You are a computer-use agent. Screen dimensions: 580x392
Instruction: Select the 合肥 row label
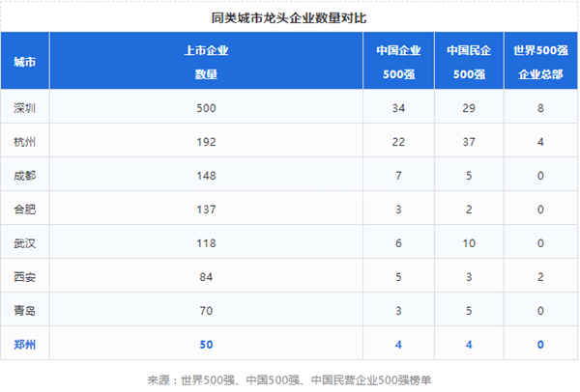pyautogui.click(x=25, y=209)
